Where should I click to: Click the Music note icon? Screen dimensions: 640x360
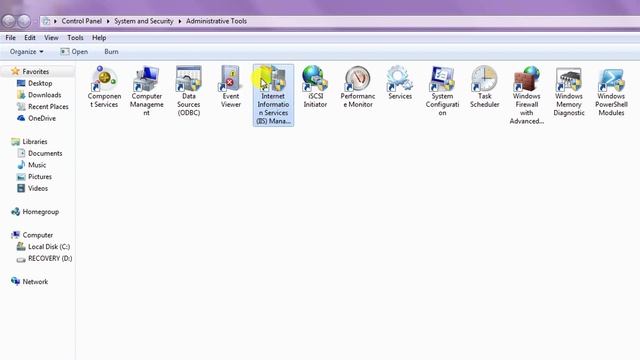[21, 165]
